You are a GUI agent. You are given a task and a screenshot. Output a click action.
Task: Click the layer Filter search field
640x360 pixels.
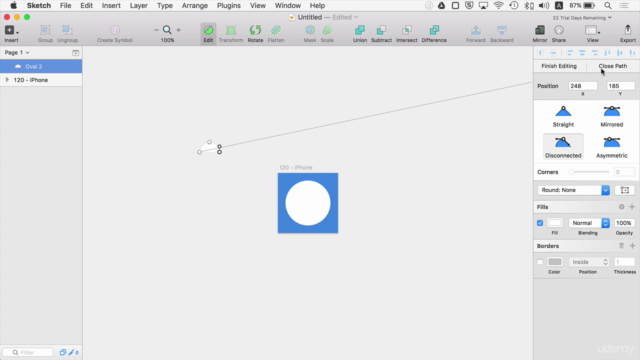tap(28, 352)
